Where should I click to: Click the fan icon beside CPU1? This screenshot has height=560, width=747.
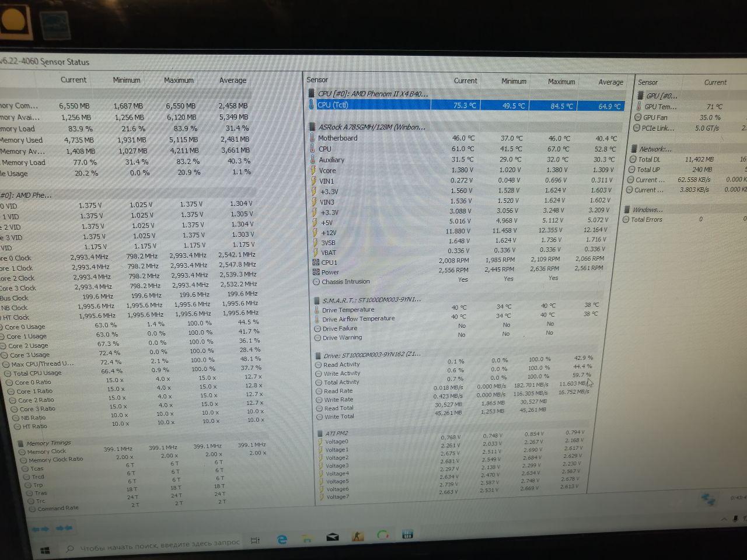(x=316, y=262)
